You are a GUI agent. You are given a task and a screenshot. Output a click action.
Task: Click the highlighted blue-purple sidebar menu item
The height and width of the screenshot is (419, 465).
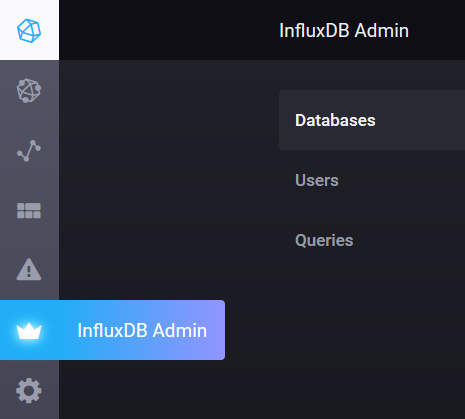[x=112, y=330]
